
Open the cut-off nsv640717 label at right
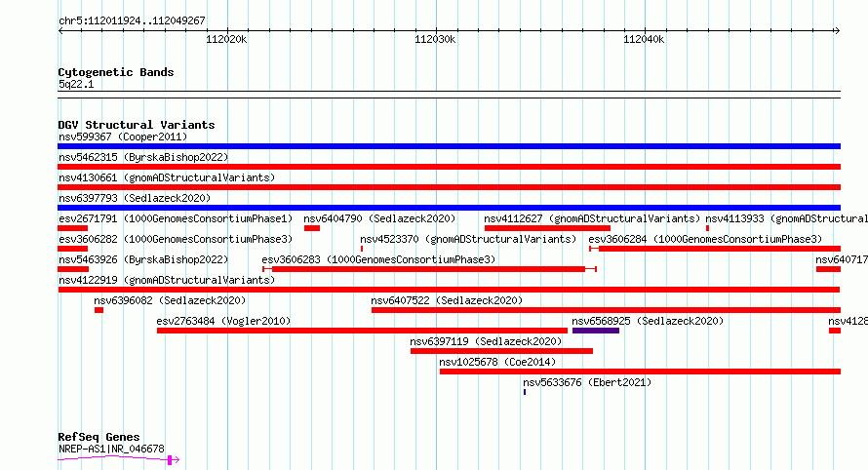[x=842, y=259]
